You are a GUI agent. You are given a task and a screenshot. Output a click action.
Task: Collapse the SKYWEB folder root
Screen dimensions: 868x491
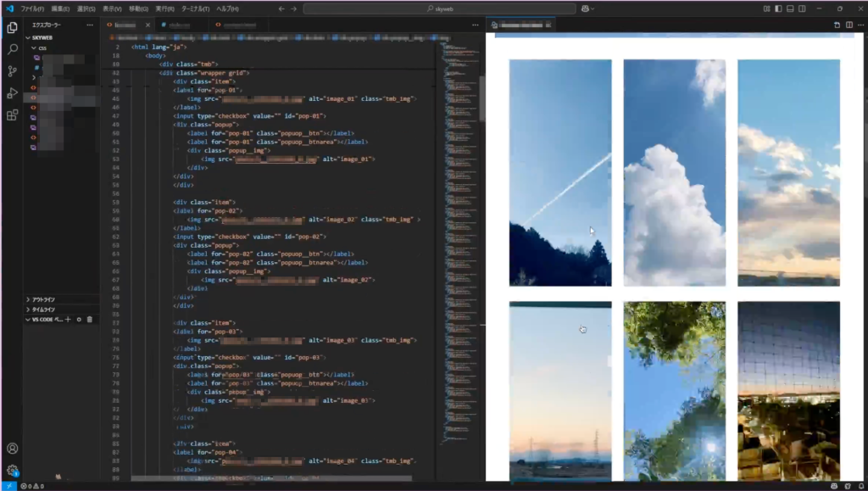click(x=42, y=37)
